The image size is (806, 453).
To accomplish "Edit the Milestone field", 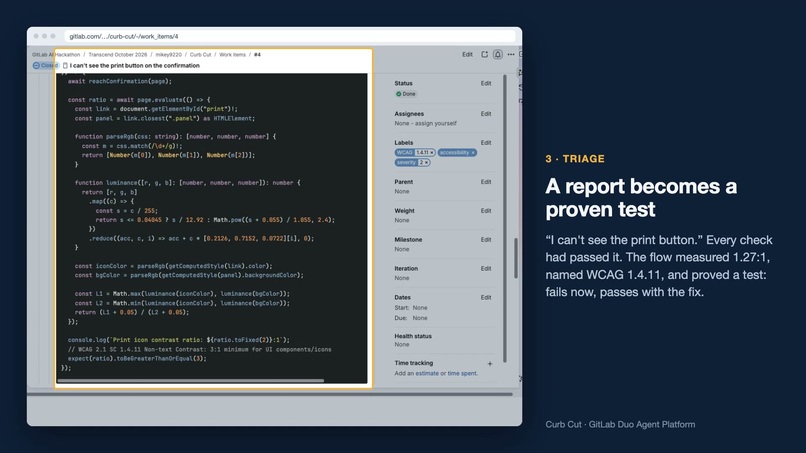I will [x=486, y=240].
